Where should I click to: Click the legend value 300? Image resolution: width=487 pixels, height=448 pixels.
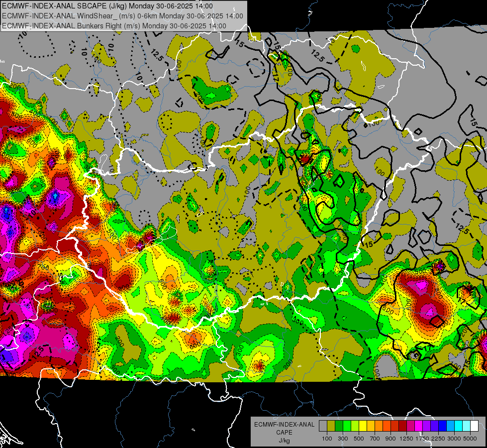point(343,439)
